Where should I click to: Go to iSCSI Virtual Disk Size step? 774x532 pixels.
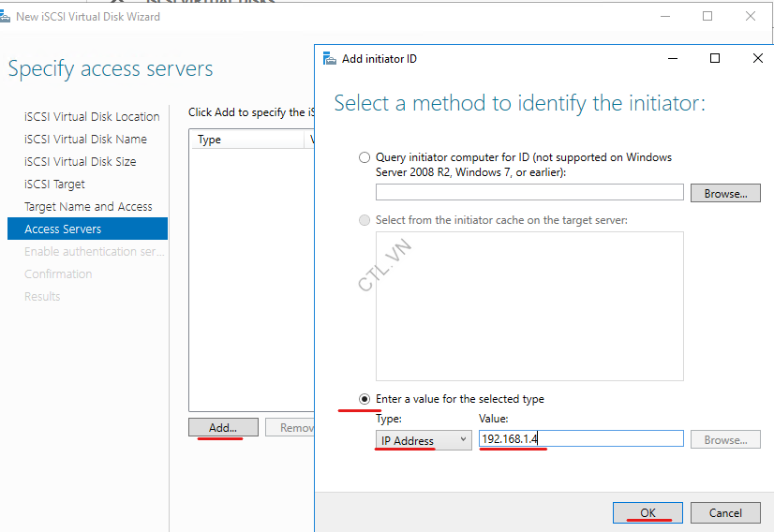tap(80, 161)
